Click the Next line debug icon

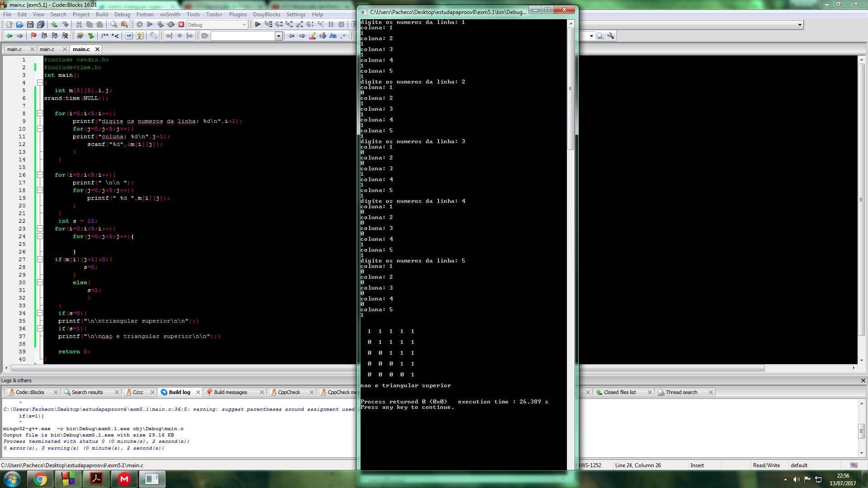point(279,24)
